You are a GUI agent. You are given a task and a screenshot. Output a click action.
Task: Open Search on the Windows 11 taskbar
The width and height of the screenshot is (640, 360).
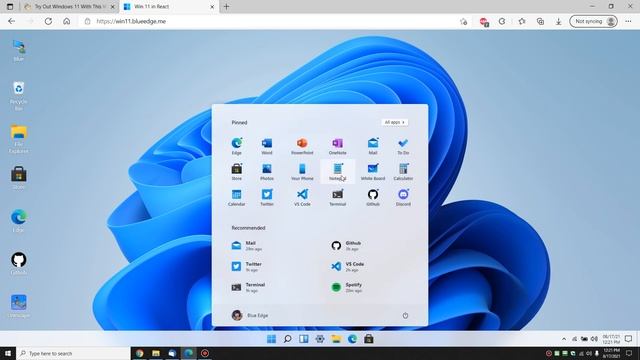[x=287, y=339]
